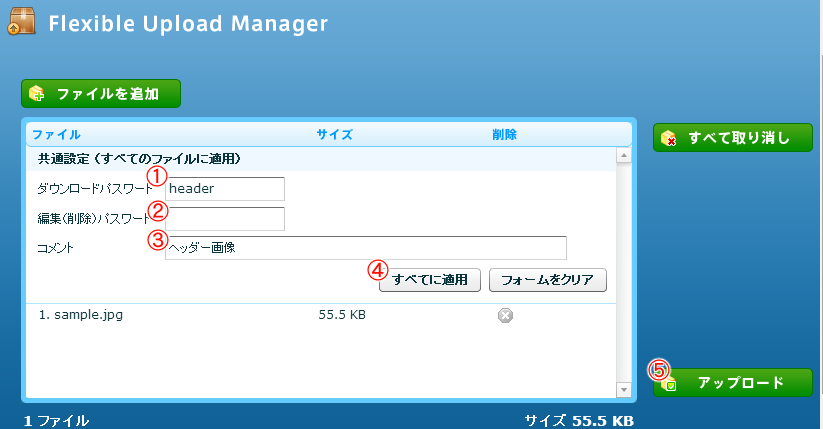
Task: Click the サイズ 55.5 KB total text
Action: 579,421
